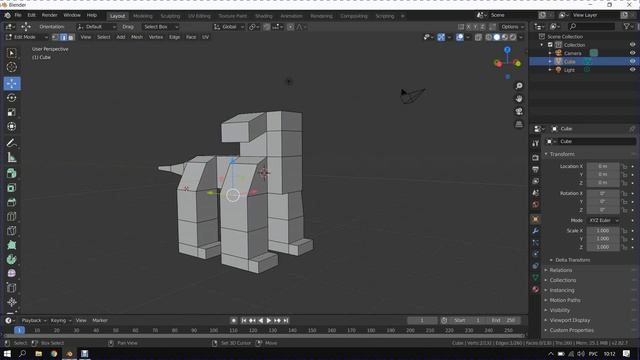The image size is (640, 360).
Task: Toggle the camera view icon
Action: [519, 111]
